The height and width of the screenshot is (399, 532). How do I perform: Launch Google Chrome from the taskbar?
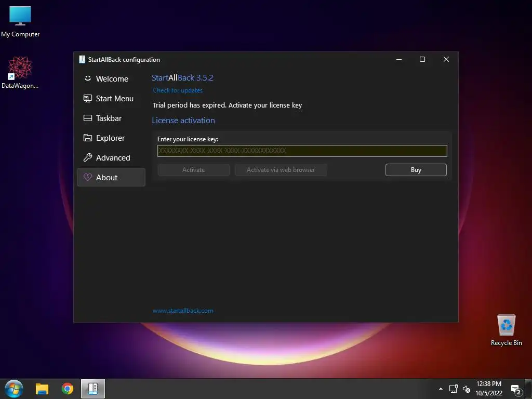tap(68, 389)
